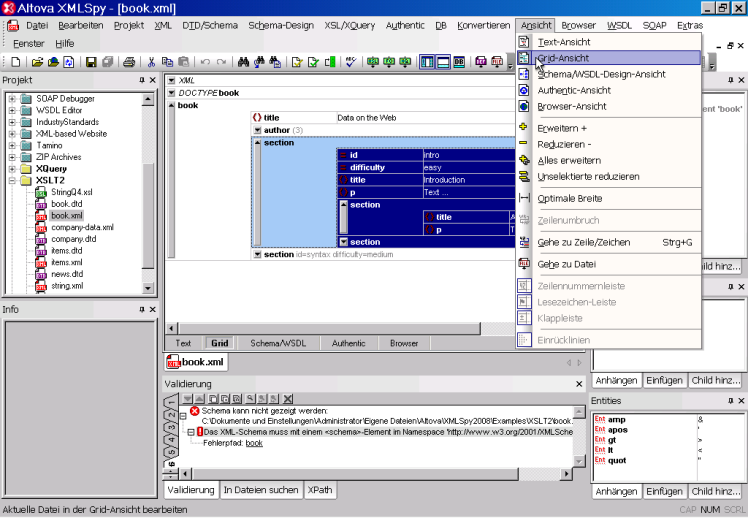Viewport: 748px width, 518px height.
Task: Expand the SOAP Debugger project folder
Action: point(12,99)
